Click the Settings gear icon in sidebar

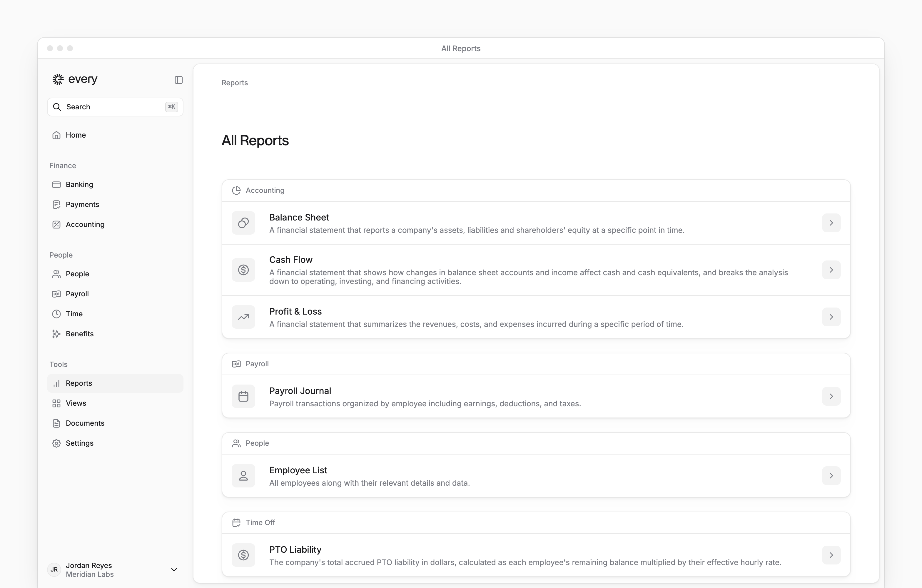[56, 443]
